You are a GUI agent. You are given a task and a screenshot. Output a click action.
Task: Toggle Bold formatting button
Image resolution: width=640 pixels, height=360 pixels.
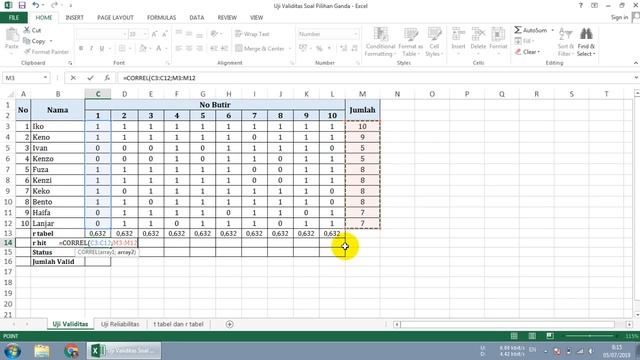81,49
